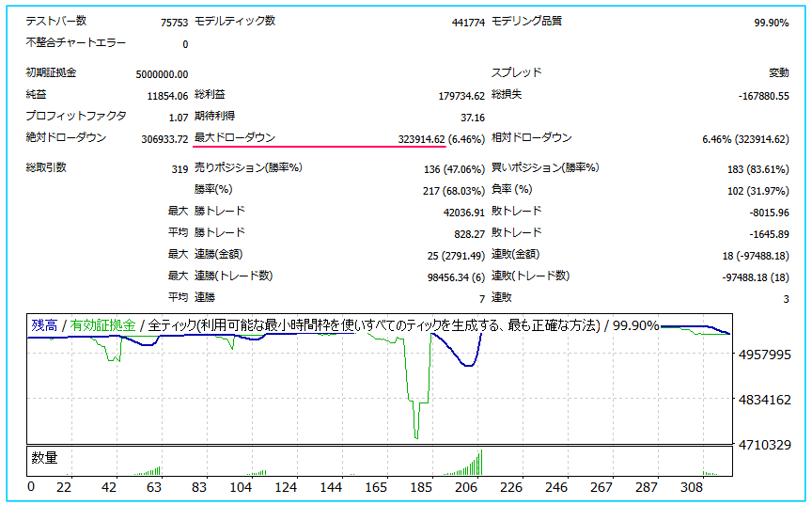Image resolution: width=812 pixels, height=505 pixels.
Task: Click the average 連勝 value 7
Action: pyautogui.click(x=482, y=299)
